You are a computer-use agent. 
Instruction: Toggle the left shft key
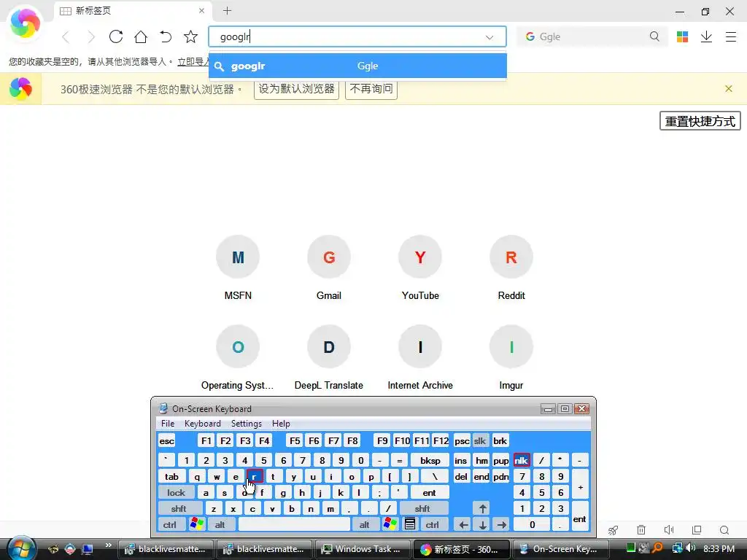(179, 508)
